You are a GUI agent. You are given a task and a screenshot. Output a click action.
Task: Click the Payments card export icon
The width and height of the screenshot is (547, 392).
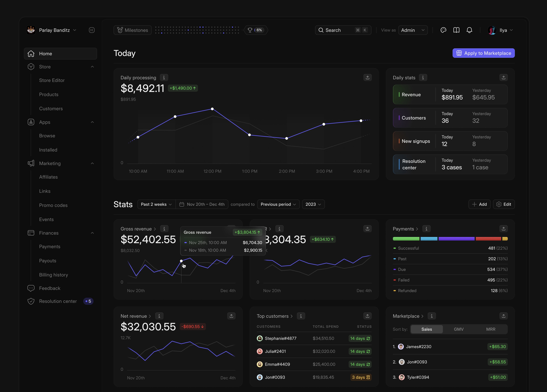[503, 229]
